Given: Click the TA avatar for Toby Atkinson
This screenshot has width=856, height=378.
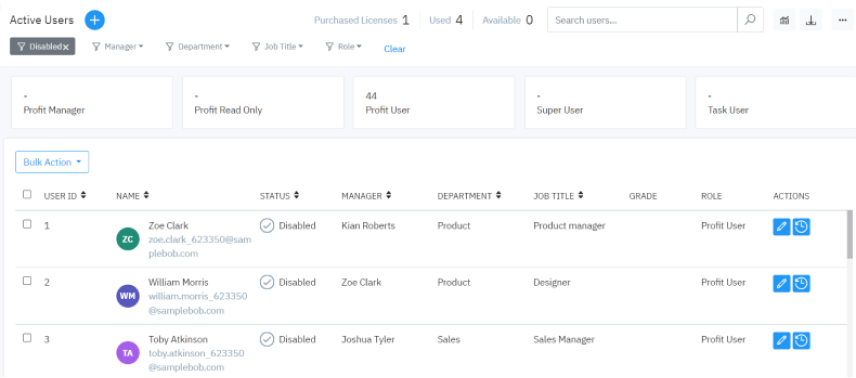Looking at the screenshot, I should [128, 353].
